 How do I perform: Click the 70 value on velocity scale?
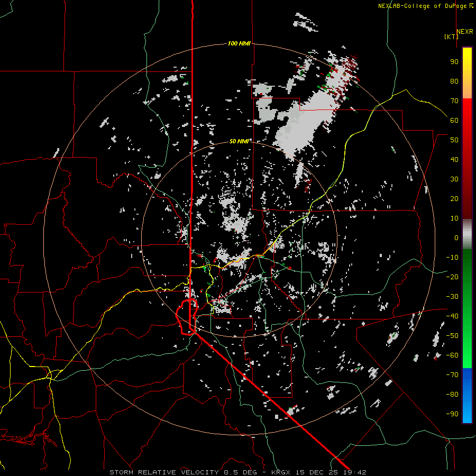[x=454, y=101]
